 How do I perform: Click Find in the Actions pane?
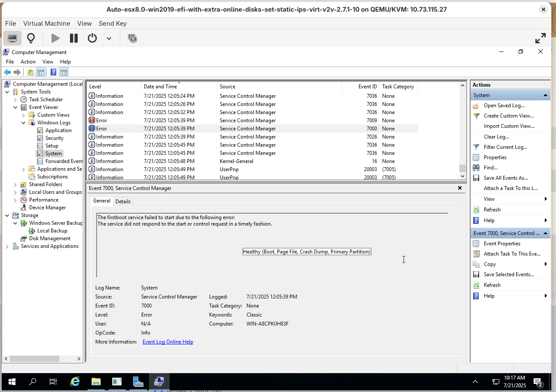pos(491,168)
